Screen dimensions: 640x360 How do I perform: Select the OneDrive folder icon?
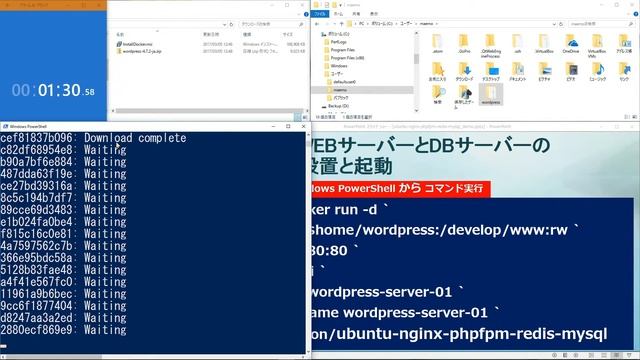tap(571, 44)
